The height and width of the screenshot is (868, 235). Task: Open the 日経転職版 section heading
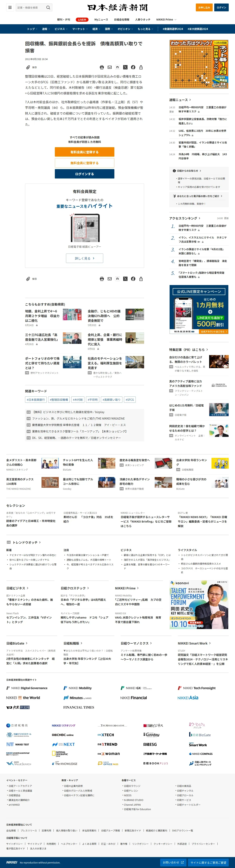[x=73, y=643]
